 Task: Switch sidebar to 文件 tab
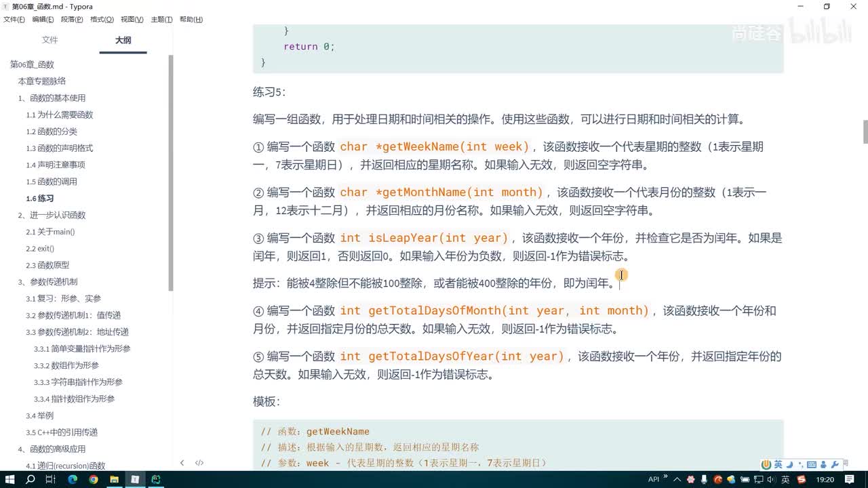click(50, 40)
